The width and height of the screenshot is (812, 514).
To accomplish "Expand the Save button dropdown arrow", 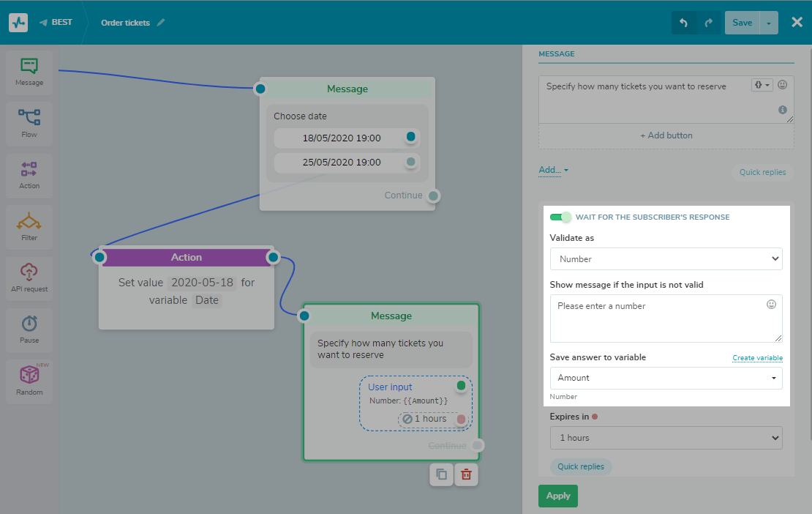I will click(768, 23).
